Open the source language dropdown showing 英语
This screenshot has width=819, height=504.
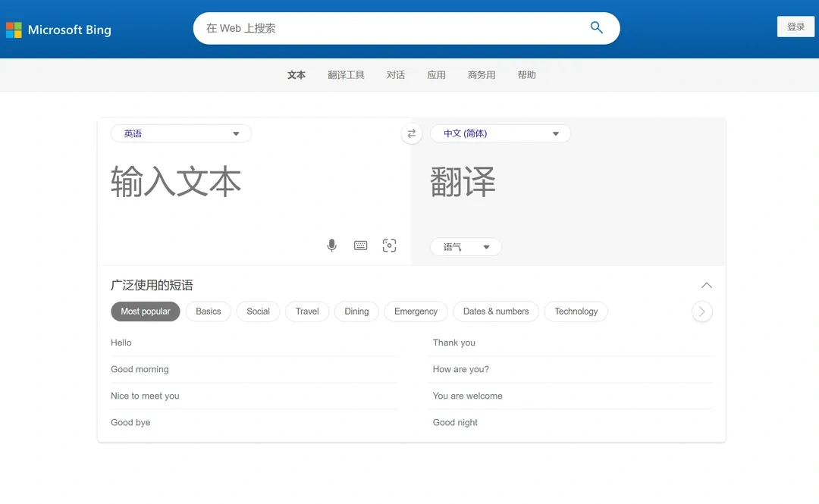180,133
